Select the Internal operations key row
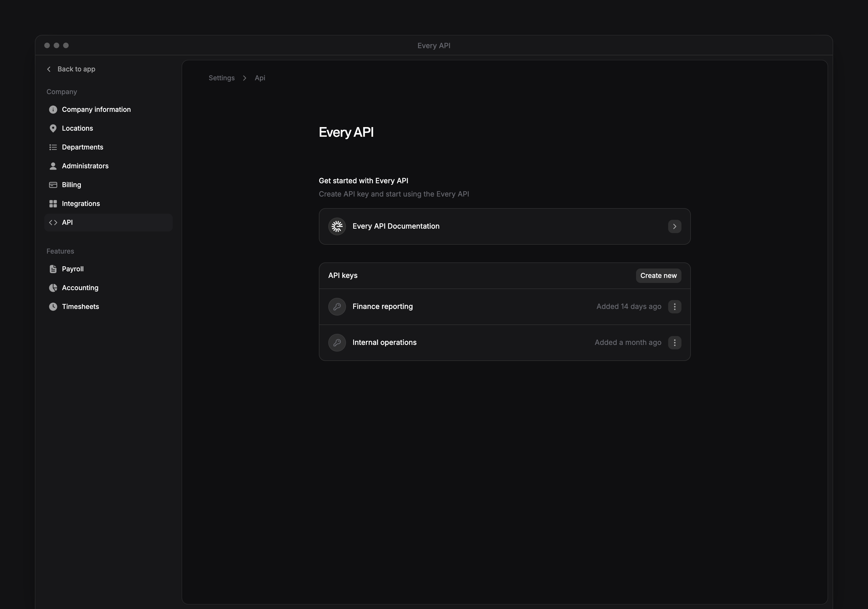 coord(504,342)
